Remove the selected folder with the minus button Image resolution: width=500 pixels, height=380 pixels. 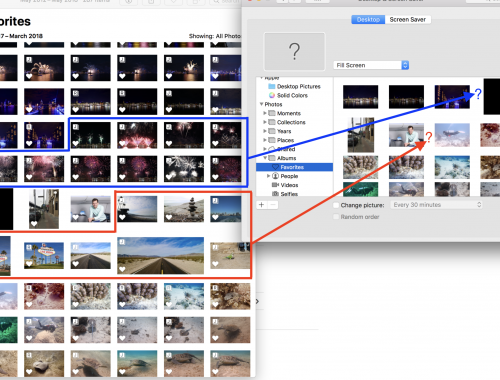(x=273, y=205)
